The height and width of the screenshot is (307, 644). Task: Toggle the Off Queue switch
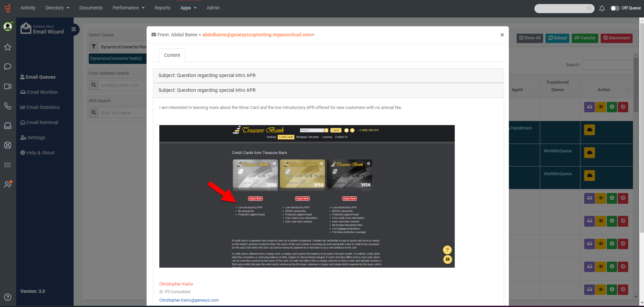(x=616, y=8)
